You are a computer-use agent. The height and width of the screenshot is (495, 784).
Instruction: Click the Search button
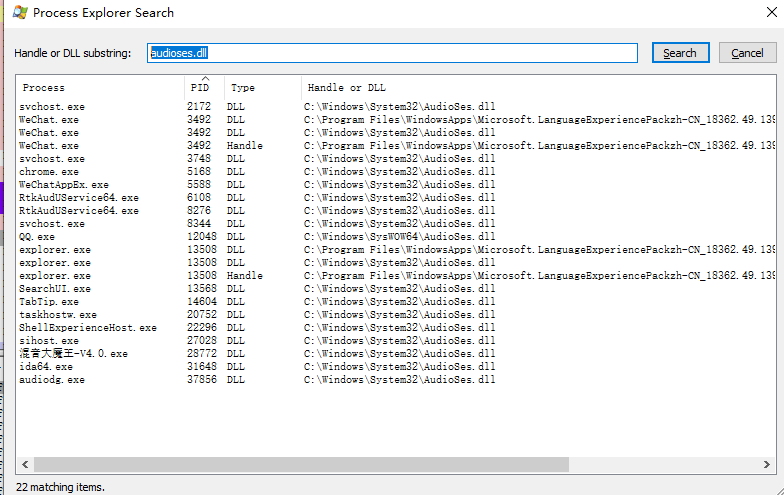tap(680, 53)
